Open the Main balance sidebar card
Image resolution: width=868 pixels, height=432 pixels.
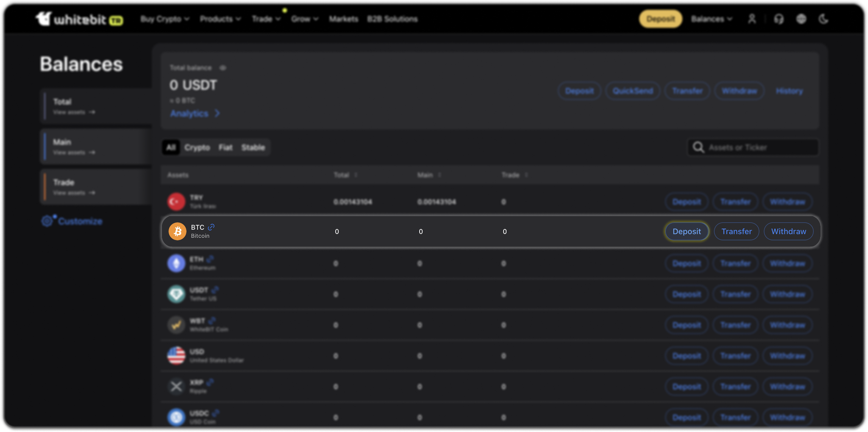pos(96,146)
